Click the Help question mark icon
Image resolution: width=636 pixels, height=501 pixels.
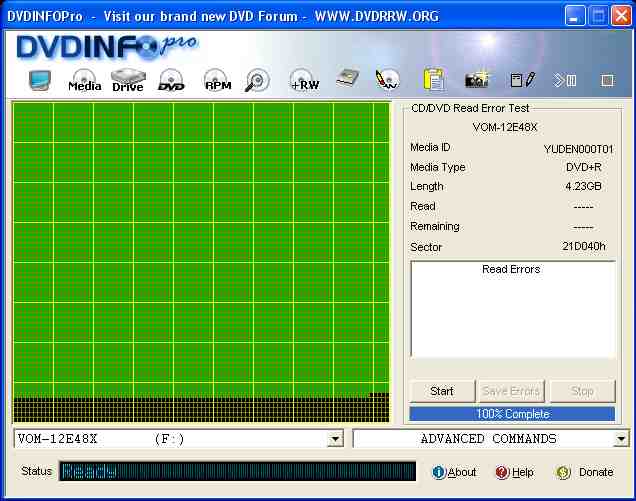pos(502,472)
